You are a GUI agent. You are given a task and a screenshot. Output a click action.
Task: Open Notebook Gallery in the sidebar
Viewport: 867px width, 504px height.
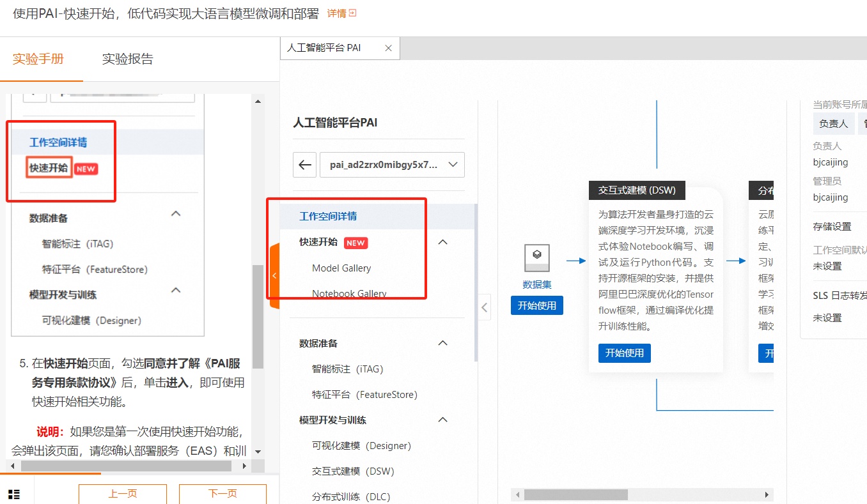pyautogui.click(x=349, y=294)
